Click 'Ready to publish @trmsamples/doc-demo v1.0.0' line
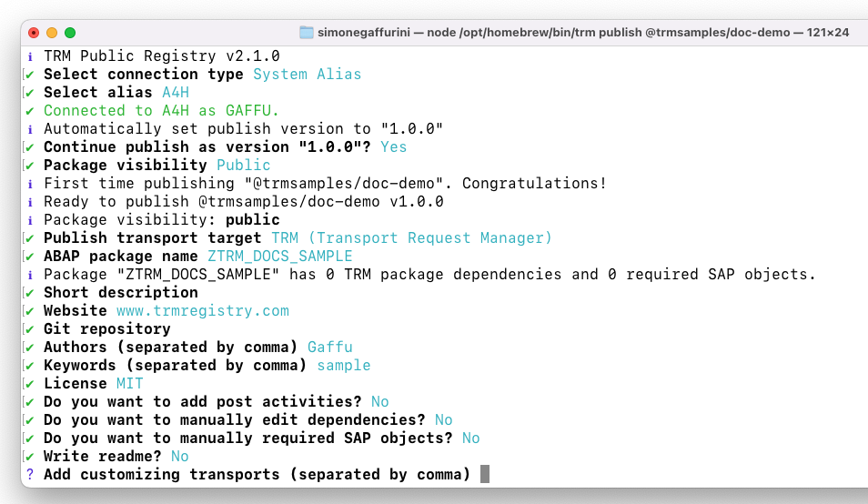Image resolution: width=868 pixels, height=504 pixels. click(244, 202)
